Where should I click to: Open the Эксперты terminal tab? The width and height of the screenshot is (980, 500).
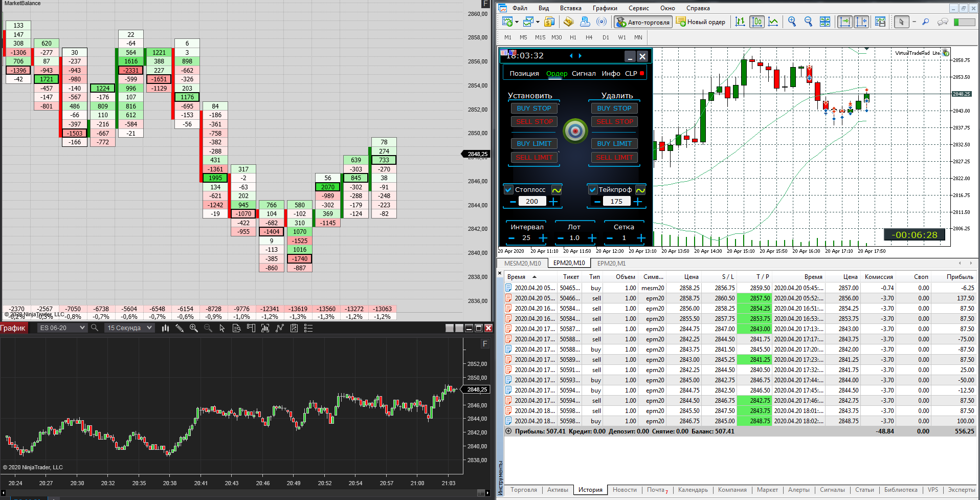(x=962, y=490)
